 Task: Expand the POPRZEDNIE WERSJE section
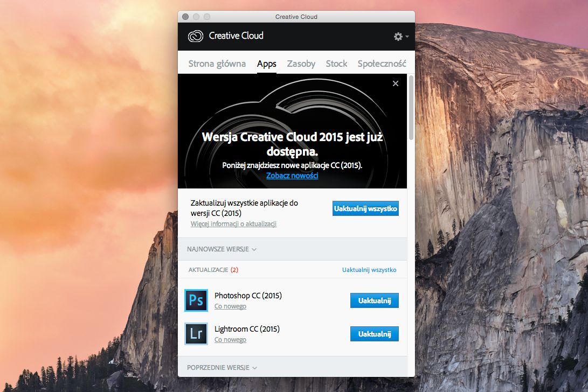pos(222,368)
